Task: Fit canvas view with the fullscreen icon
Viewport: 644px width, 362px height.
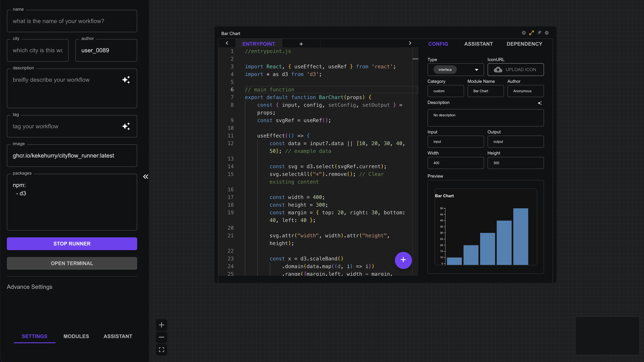Action: pyautogui.click(x=162, y=350)
